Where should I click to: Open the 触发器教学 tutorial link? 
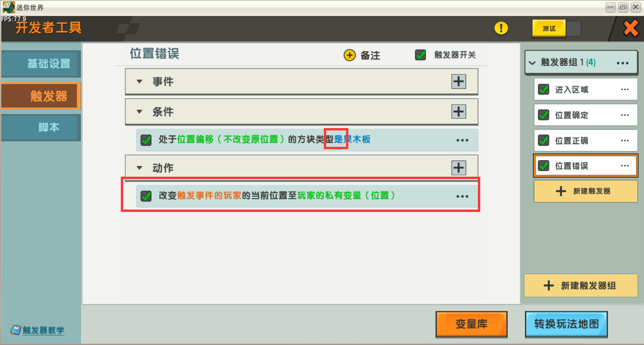coord(43,330)
